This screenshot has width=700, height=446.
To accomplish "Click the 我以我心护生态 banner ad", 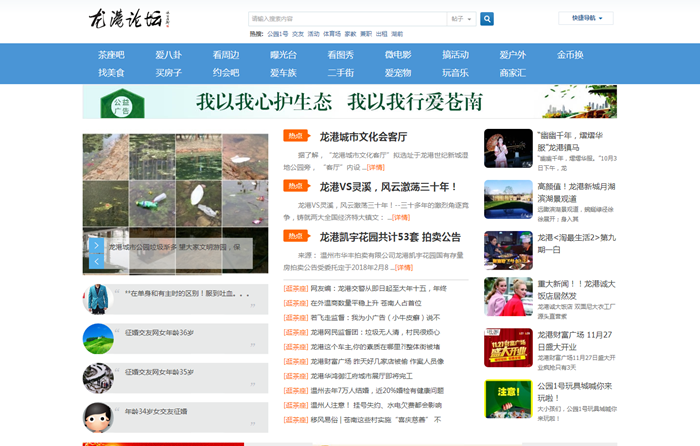I will coord(349,102).
